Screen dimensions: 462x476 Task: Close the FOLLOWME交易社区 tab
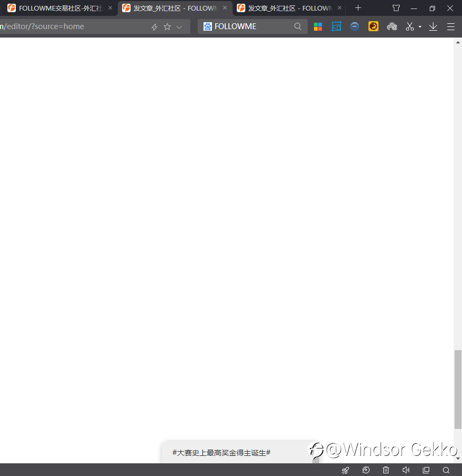click(110, 8)
